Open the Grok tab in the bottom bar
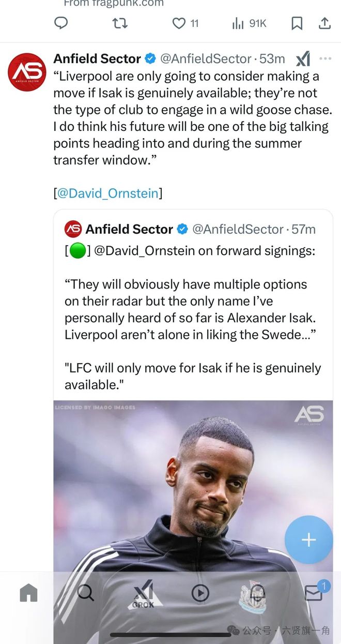The image size is (341, 644). pos(143,594)
